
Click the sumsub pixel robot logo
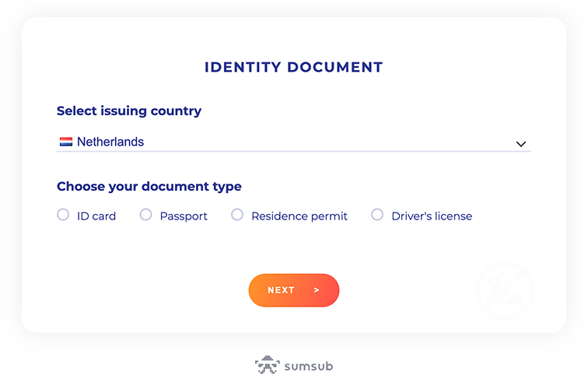coord(268,365)
